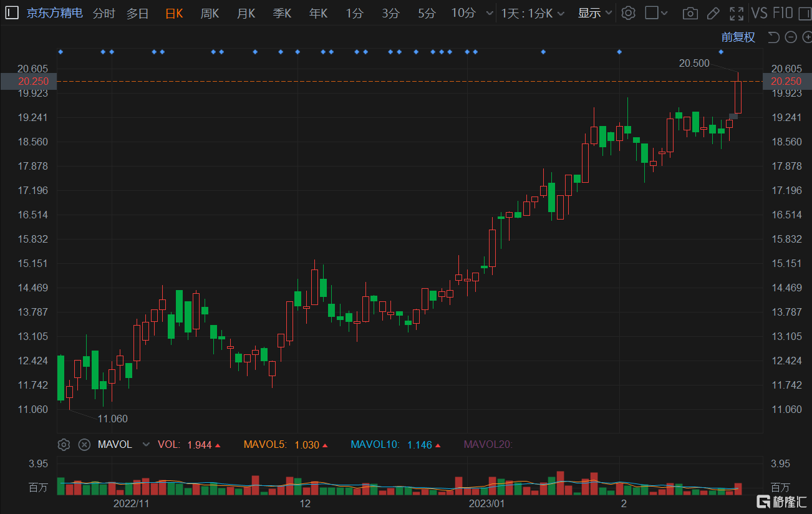Zoom out chart with minus icon
Screen dimensions: 812x514
click(791, 37)
